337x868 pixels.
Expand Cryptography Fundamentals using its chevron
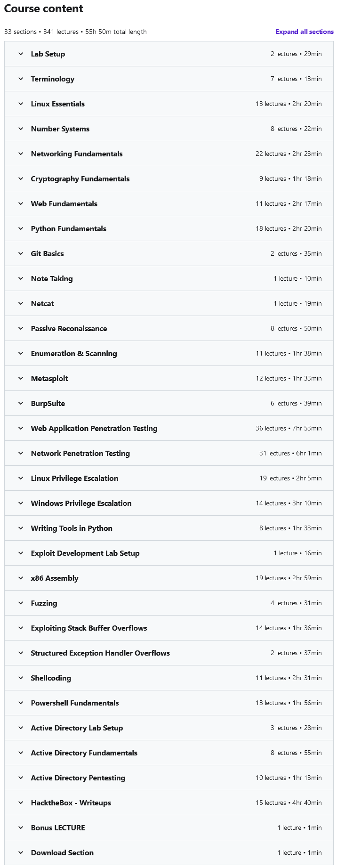[x=21, y=178]
